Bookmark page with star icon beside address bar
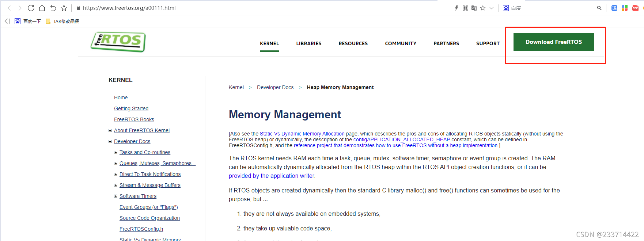Image resolution: width=644 pixels, height=241 pixels. point(64,8)
